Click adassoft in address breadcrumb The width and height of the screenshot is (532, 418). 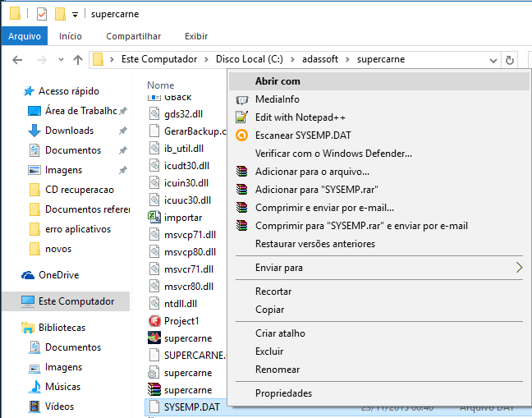click(x=320, y=59)
